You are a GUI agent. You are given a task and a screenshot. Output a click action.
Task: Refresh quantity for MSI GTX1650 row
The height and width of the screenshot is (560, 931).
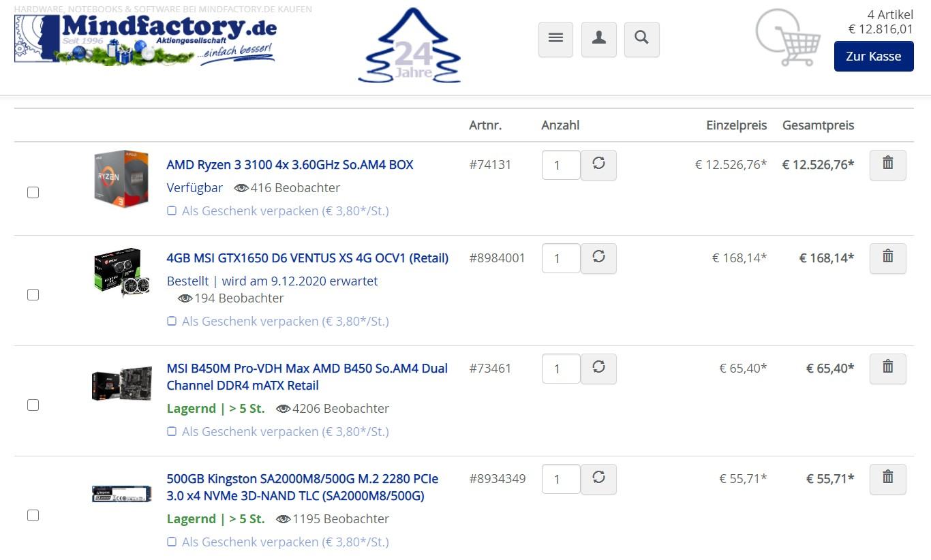pos(598,258)
